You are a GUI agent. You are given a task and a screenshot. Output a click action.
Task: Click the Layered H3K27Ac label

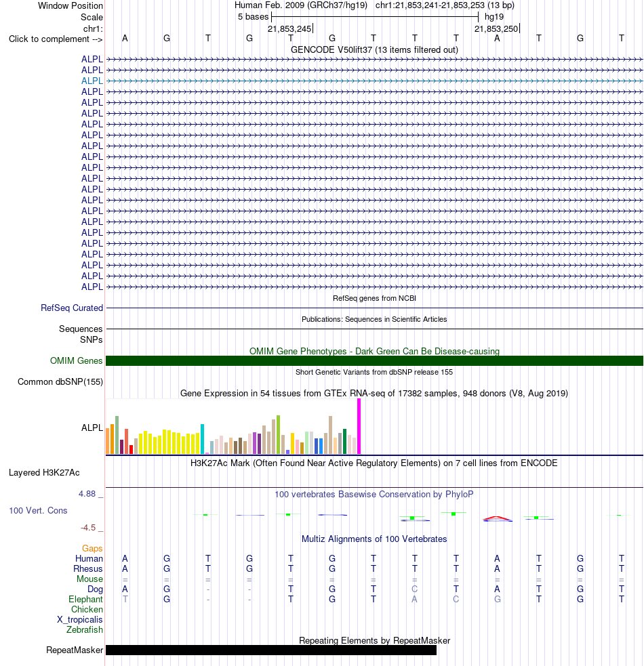[x=44, y=473]
